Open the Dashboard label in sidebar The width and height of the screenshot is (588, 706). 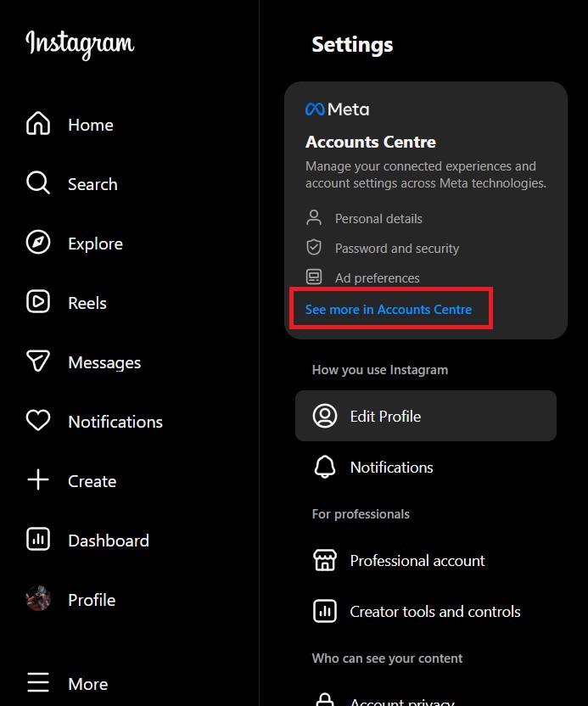click(x=109, y=541)
